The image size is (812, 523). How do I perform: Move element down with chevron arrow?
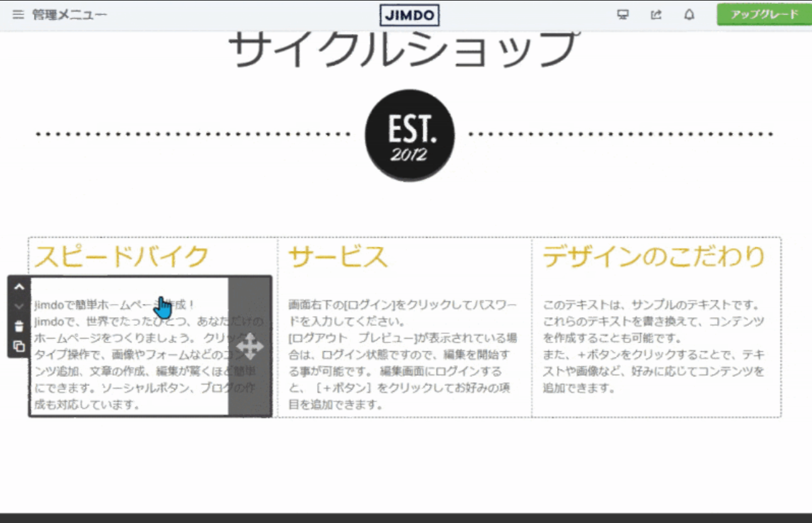tap(19, 306)
